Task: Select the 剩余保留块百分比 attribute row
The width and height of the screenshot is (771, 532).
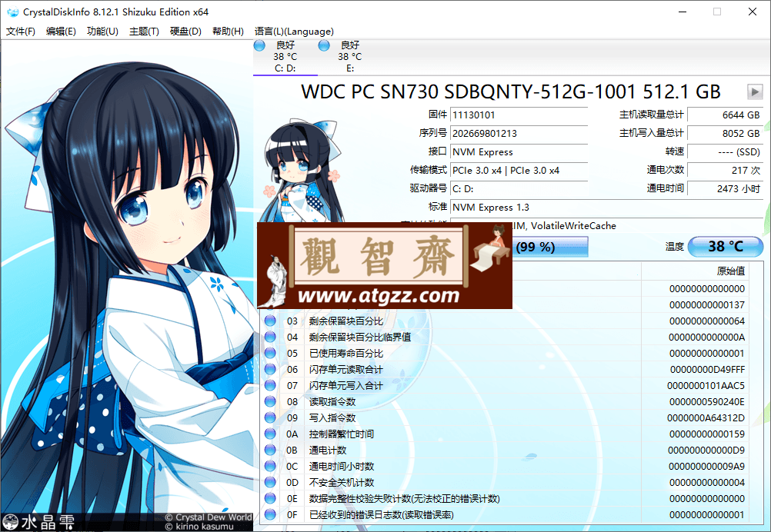Action: pos(505,321)
